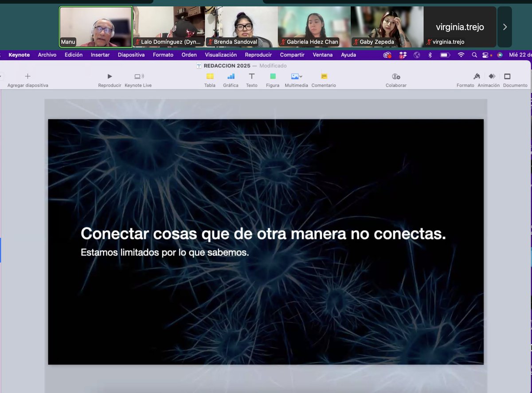Image resolution: width=532 pixels, height=393 pixels.
Task: Open the Multimedia insert dropdown
Action: pyautogui.click(x=296, y=80)
